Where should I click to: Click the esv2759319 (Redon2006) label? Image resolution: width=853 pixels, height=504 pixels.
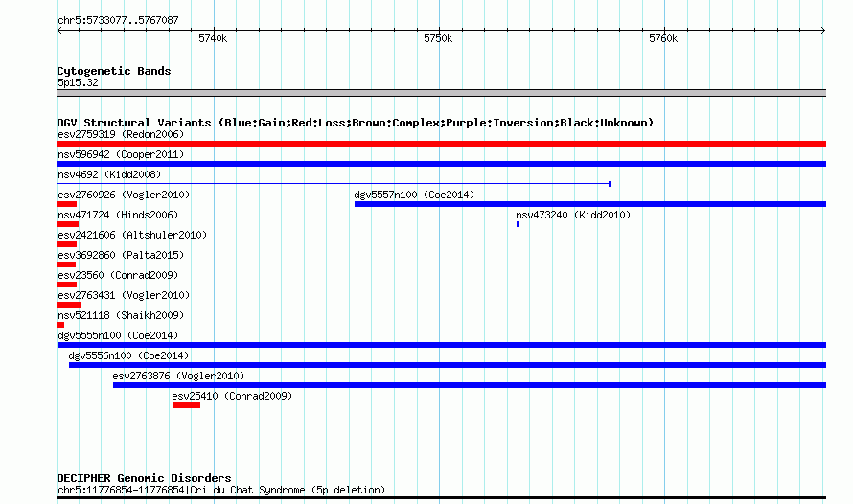[x=121, y=134]
